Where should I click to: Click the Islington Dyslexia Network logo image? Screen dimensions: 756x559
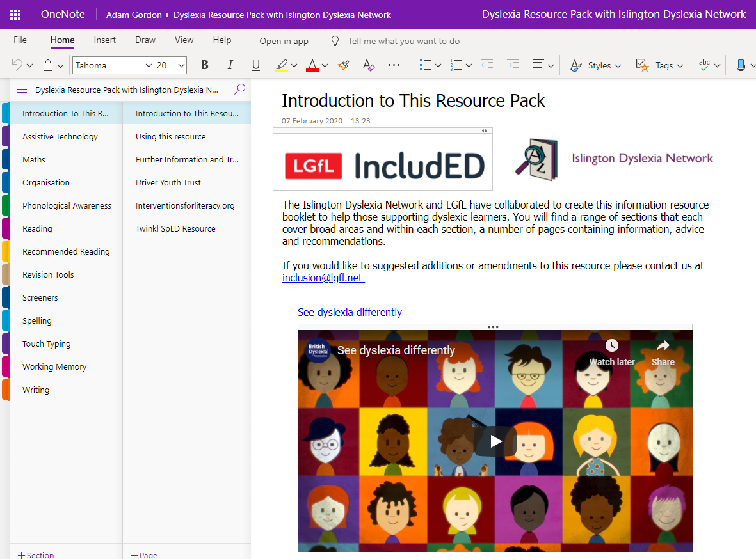click(614, 159)
